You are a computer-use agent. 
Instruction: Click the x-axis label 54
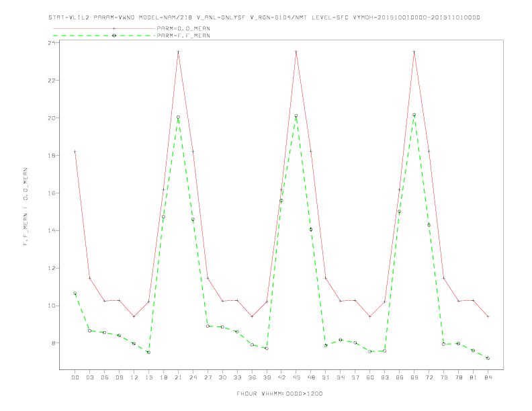click(341, 377)
